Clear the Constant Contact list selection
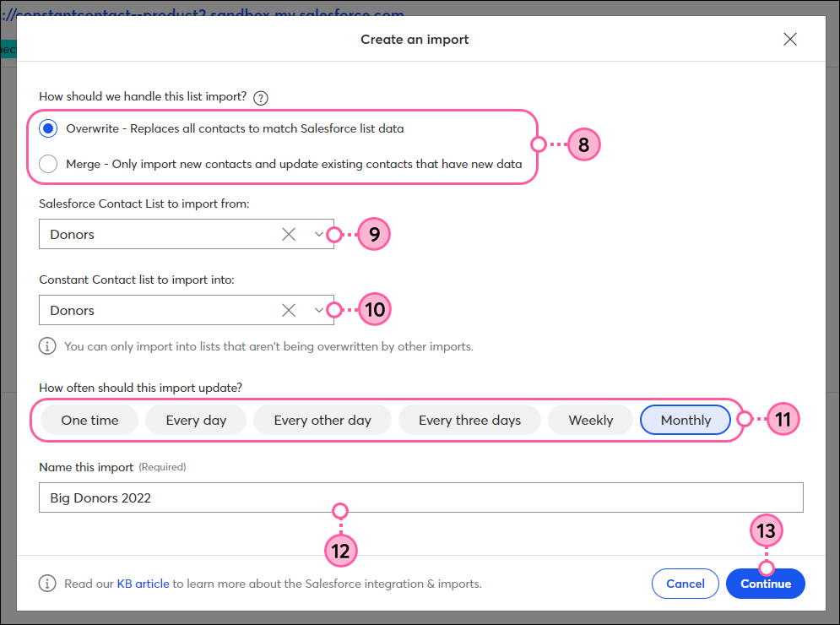Viewport: 840px width, 625px height. [x=289, y=310]
